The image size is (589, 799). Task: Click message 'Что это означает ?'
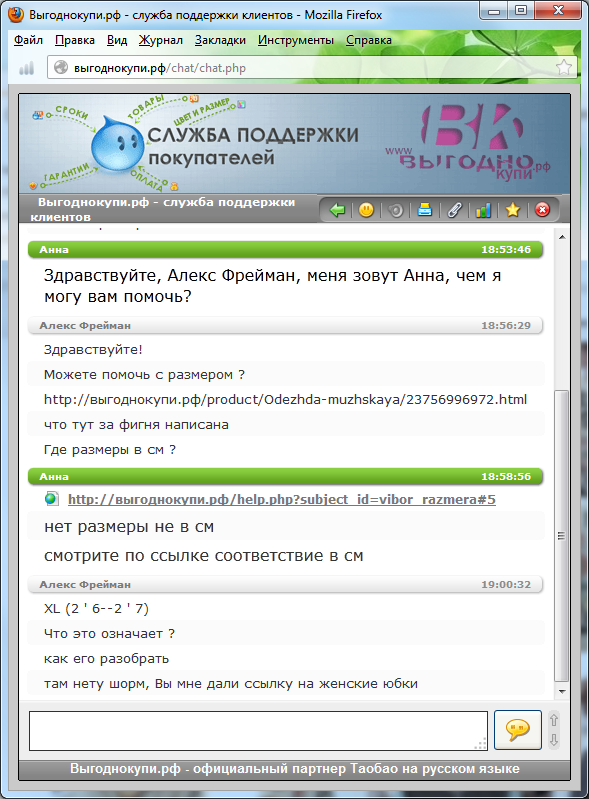(110, 634)
